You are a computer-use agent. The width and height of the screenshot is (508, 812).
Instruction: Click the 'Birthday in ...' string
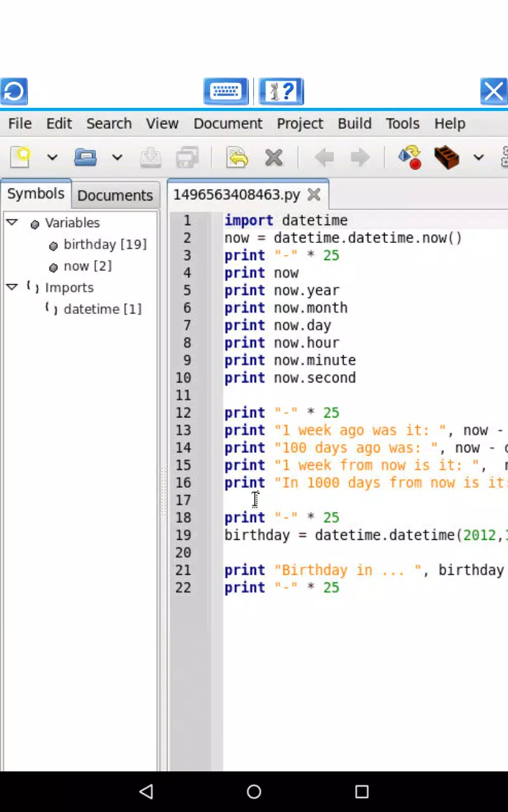pyautogui.click(x=348, y=570)
